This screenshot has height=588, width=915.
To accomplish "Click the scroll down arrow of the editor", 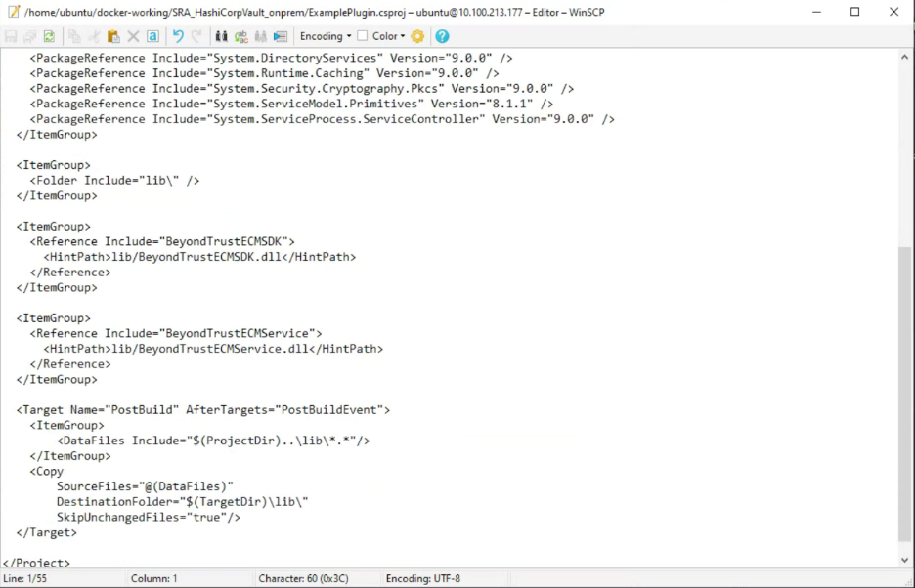I will 905,560.
